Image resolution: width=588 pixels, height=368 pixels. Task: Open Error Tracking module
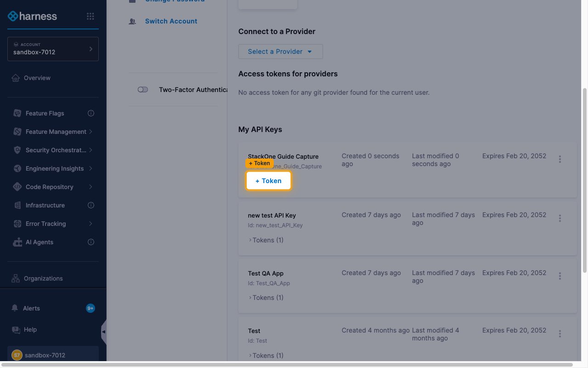click(x=45, y=224)
